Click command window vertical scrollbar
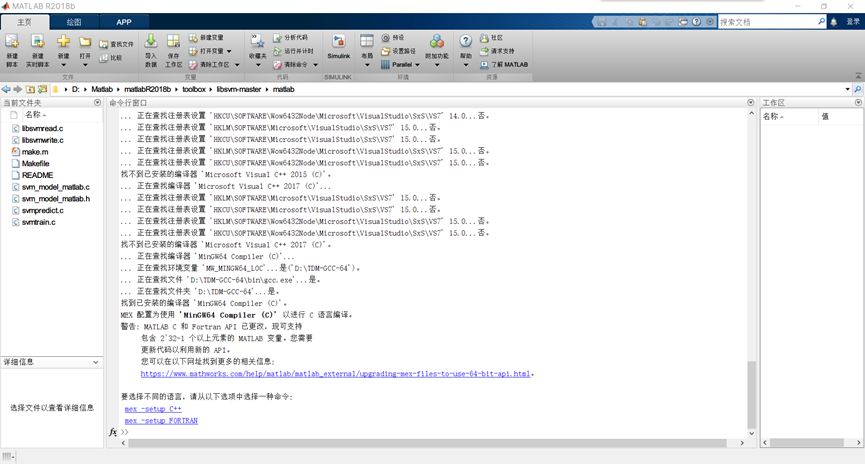 click(x=751, y=394)
